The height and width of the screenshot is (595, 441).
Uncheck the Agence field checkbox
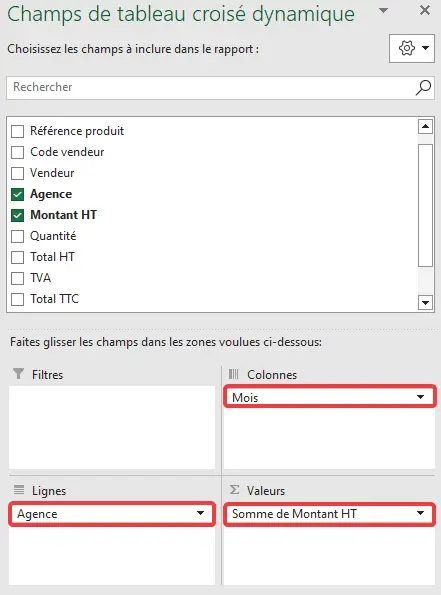tap(17, 194)
